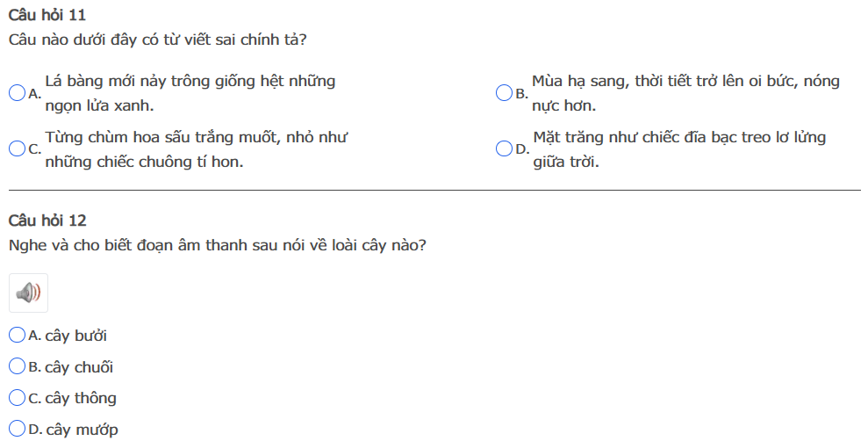Screen dimensions: 868x441
Task: Choose radio button for "cây thông"
Action: [17, 398]
